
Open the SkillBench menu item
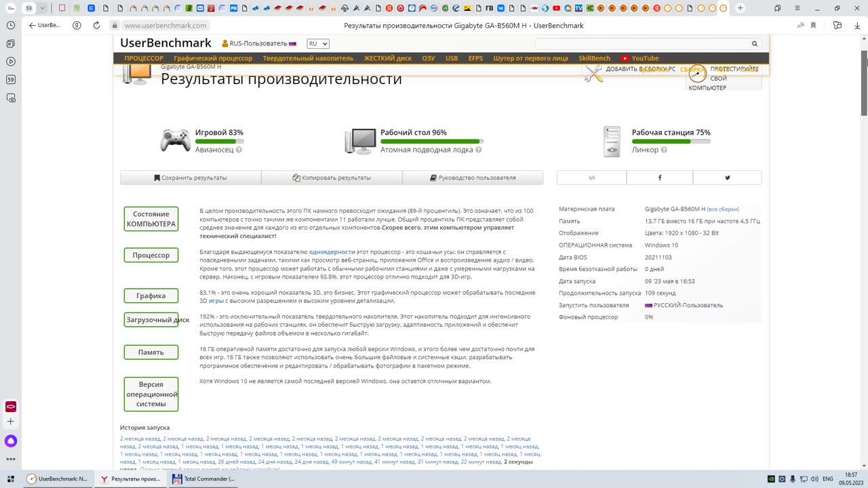594,58
